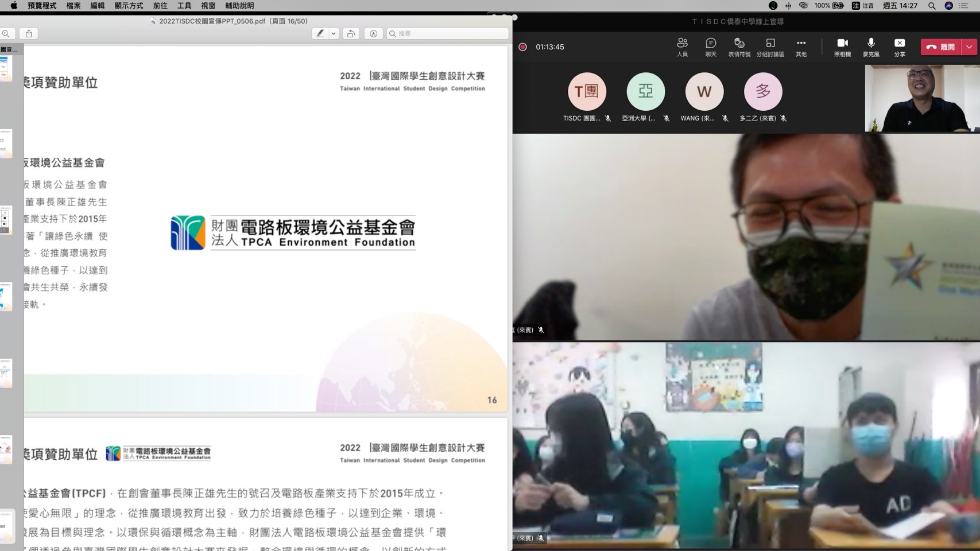Expand the 離開 leave options arrow

click(969, 47)
